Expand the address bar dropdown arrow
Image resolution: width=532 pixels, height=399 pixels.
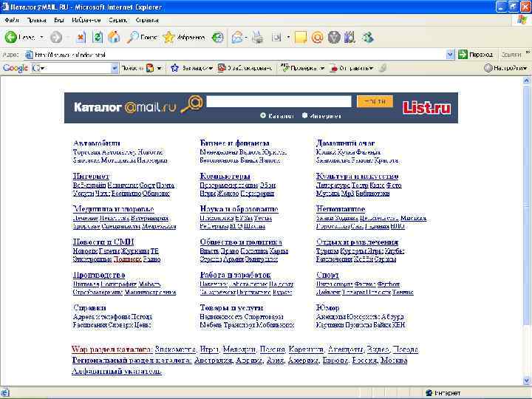click(x=450, y=55)
